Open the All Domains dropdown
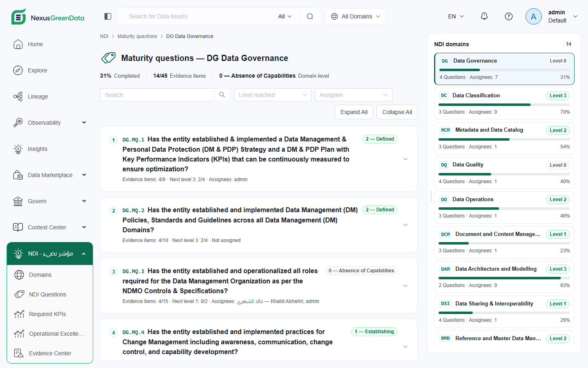Image resolution: width=588 pixels, height=368 pixels. pos(355,16)
